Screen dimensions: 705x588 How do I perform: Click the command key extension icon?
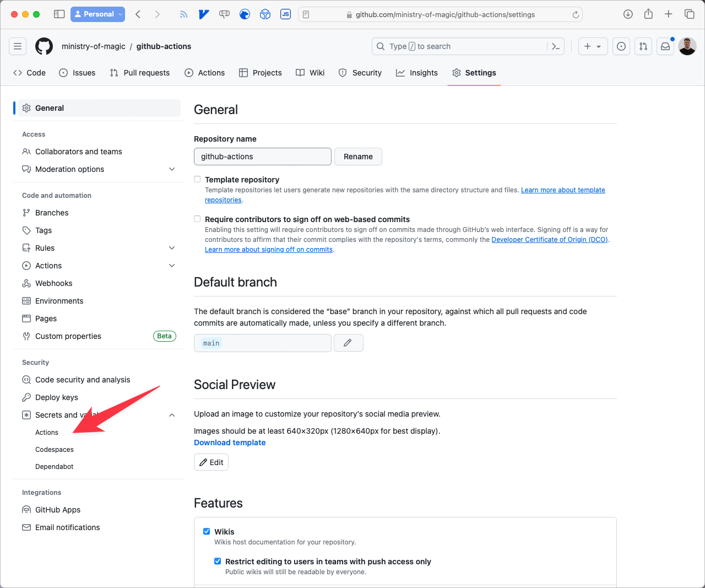pyautogui.click(x=224, y=14)
